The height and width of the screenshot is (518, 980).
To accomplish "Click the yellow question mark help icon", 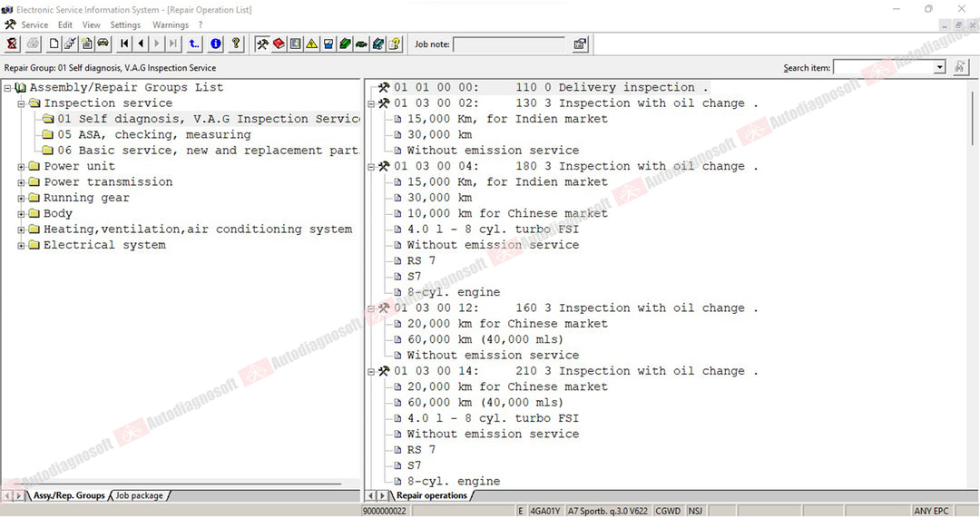I will [x=236, y=44].
